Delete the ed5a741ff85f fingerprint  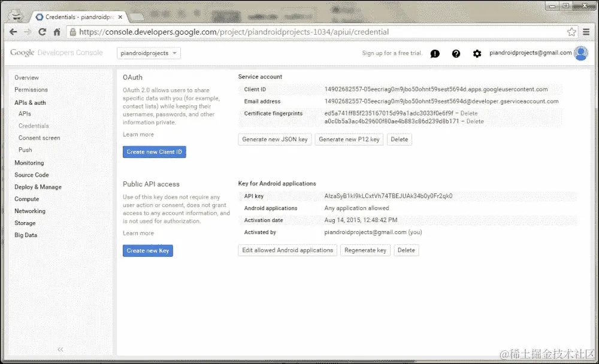pyautogui.click(x=469, y=113)
